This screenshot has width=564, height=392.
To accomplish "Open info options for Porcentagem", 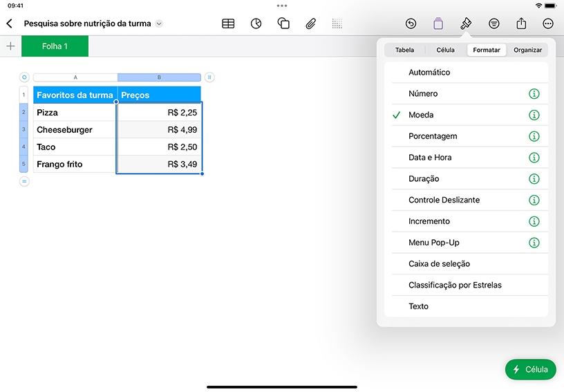I will (534, 136).
